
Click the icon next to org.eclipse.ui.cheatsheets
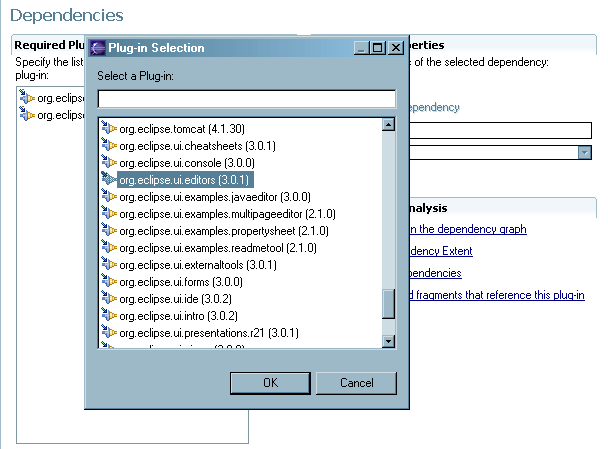[x=109, y=145]
